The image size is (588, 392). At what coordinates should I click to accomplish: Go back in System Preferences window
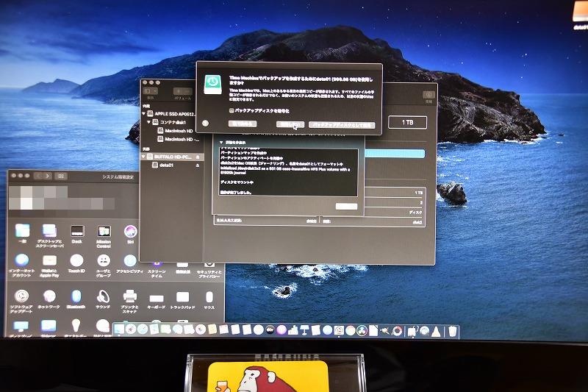click(x=39, y=176)
